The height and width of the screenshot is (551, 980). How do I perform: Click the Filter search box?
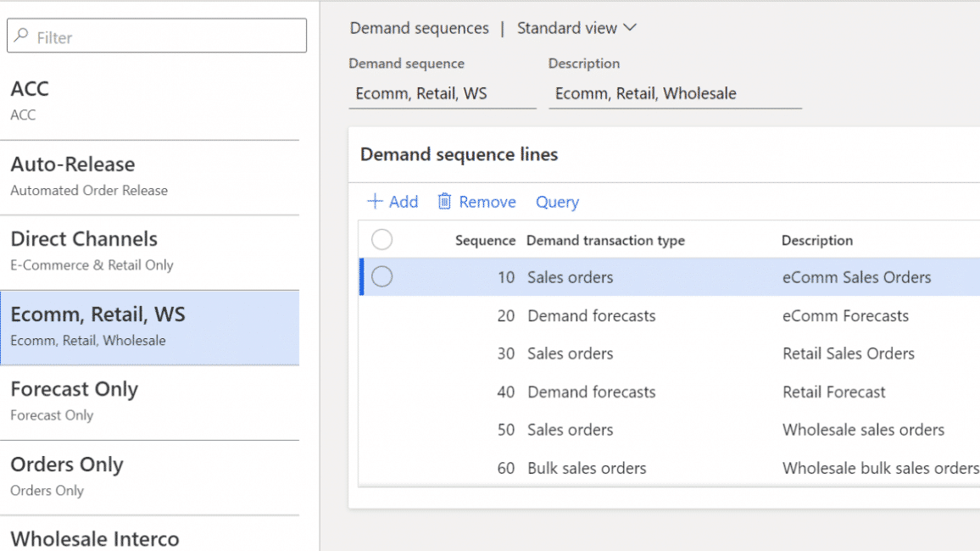[157, 36]
